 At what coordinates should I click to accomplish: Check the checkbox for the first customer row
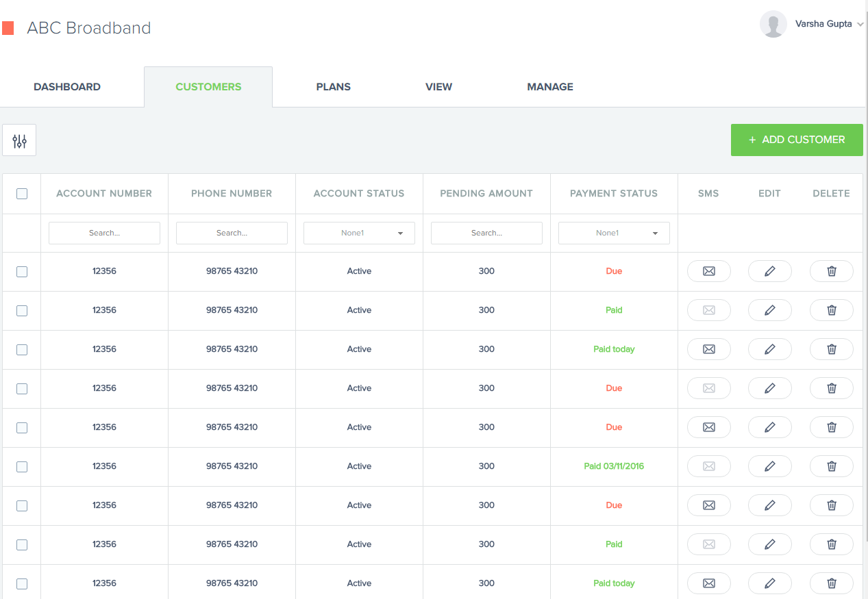coord(22,272)
